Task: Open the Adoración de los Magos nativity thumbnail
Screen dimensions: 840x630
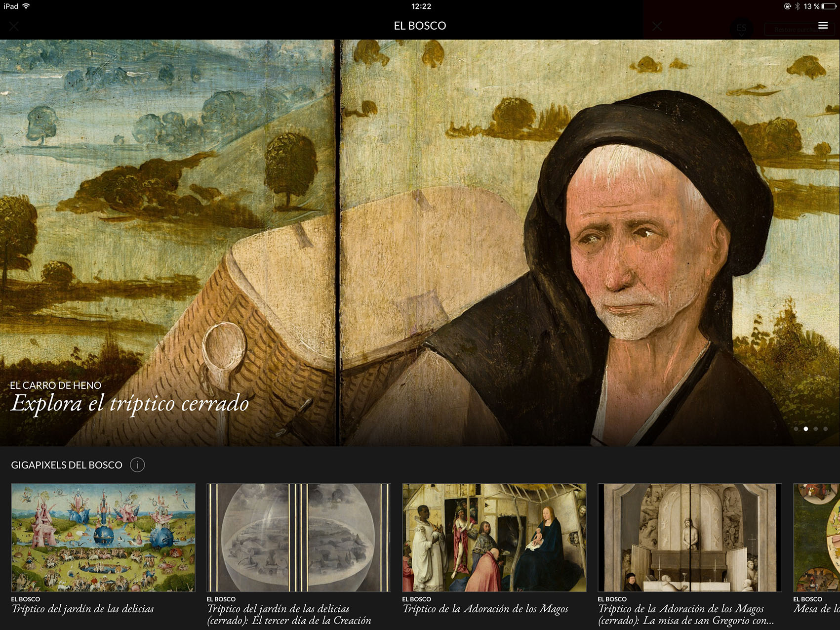Action: coord(494,538)
